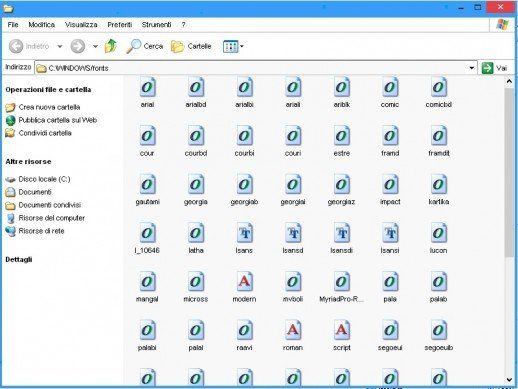Open the Strumenti menu

156,25
